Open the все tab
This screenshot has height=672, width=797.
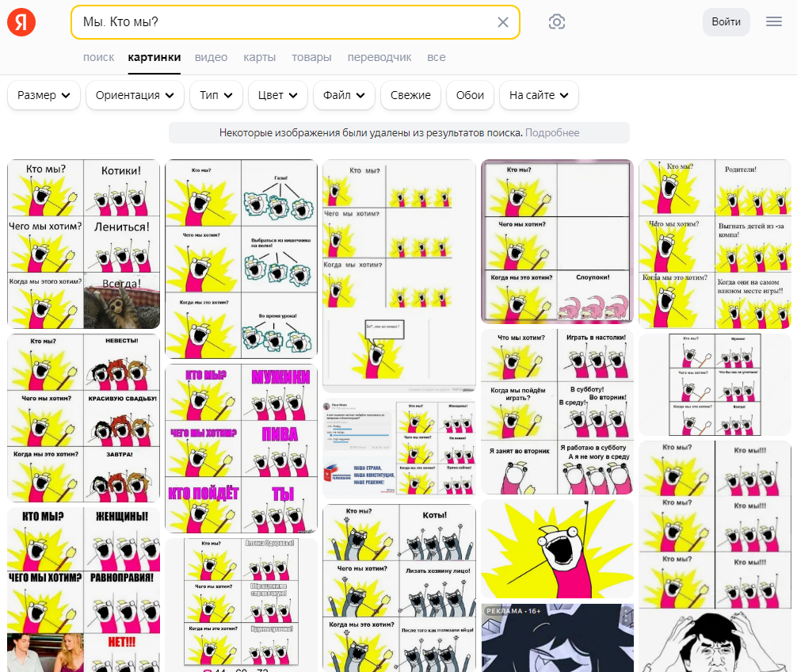coord(436,57)
